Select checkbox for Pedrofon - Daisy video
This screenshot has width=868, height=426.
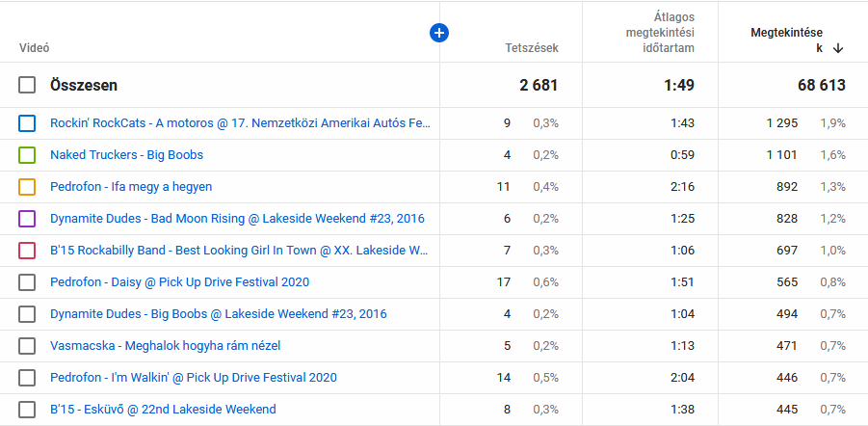pyautogui.click(x=27, y=282)
